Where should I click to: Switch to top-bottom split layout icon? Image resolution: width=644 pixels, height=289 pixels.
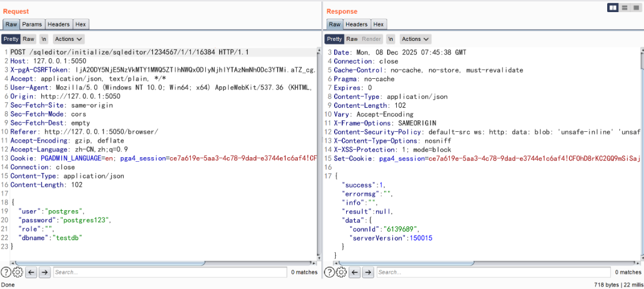[x=624, y=7]
